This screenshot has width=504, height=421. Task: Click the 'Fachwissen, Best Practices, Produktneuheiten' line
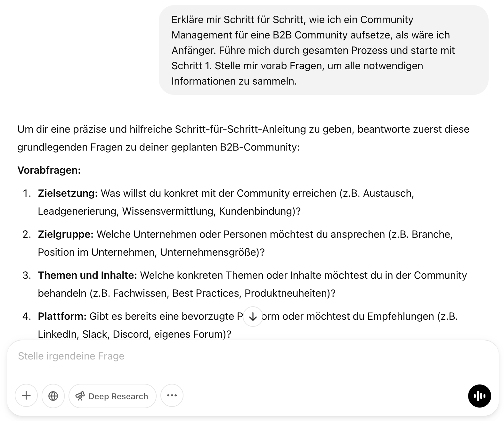(186, 293)
